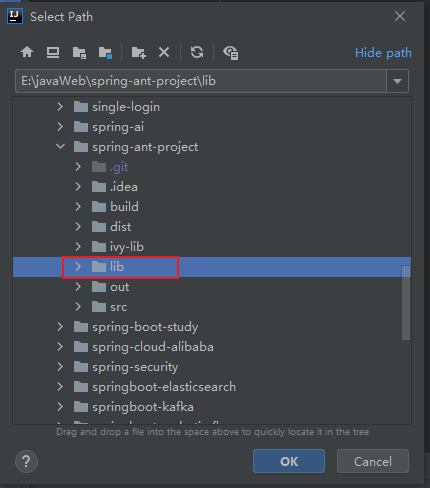Jump to Desktop directory icon
This screenshot has height=488, width=430.
coord(53,52)
